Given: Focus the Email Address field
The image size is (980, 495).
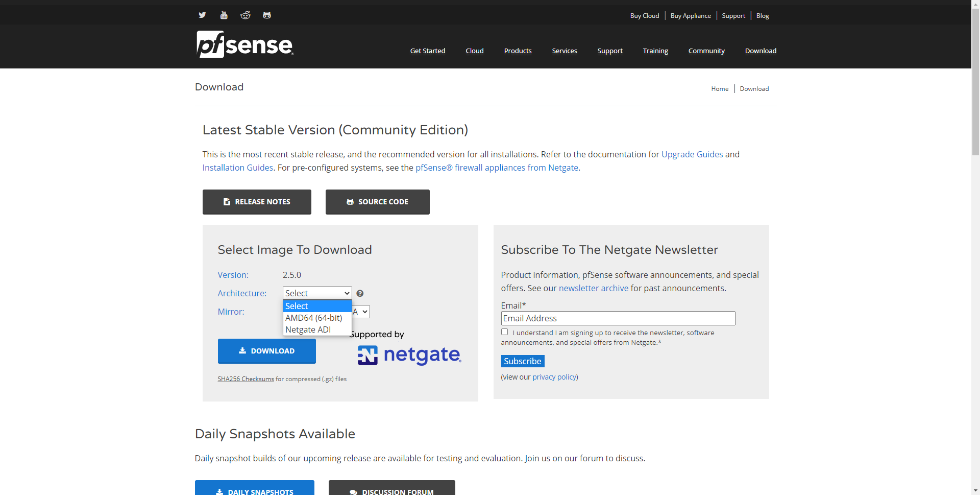Looking at the screenshot, I should [x=618, y=318].
